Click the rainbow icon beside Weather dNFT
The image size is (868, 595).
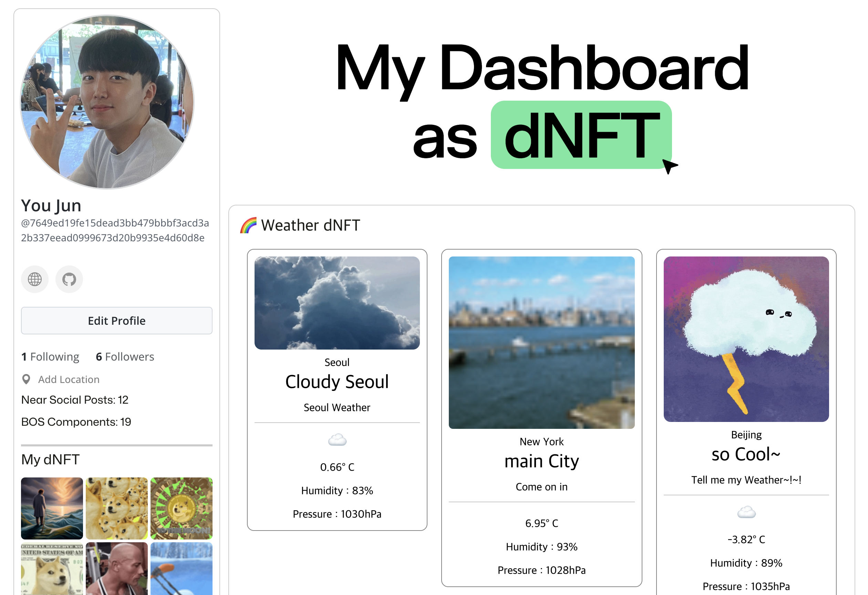click(248, 225)
